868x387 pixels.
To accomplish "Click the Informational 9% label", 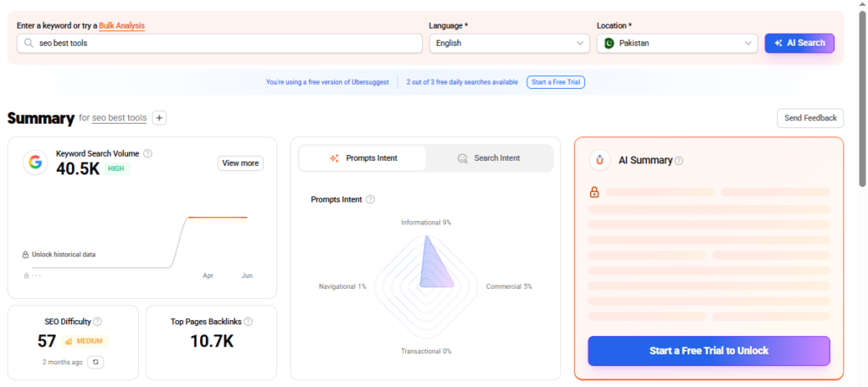I will point(426,222).
